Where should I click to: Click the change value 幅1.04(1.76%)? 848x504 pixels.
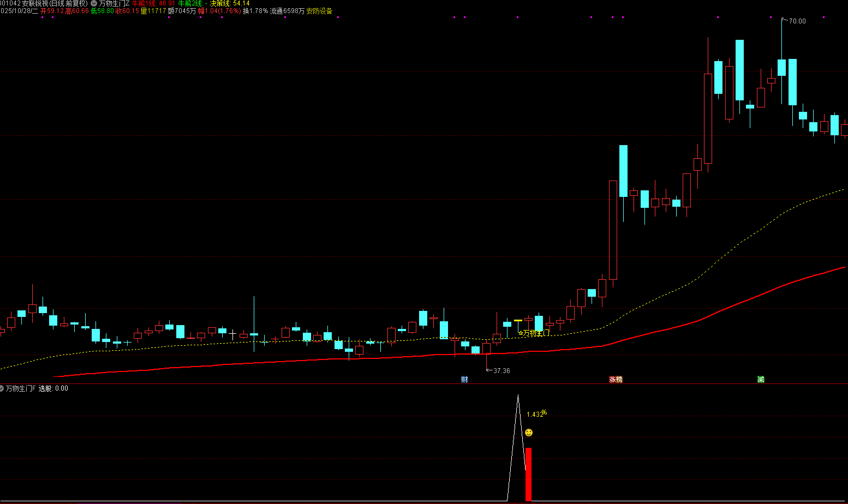[x=219, y=11]
